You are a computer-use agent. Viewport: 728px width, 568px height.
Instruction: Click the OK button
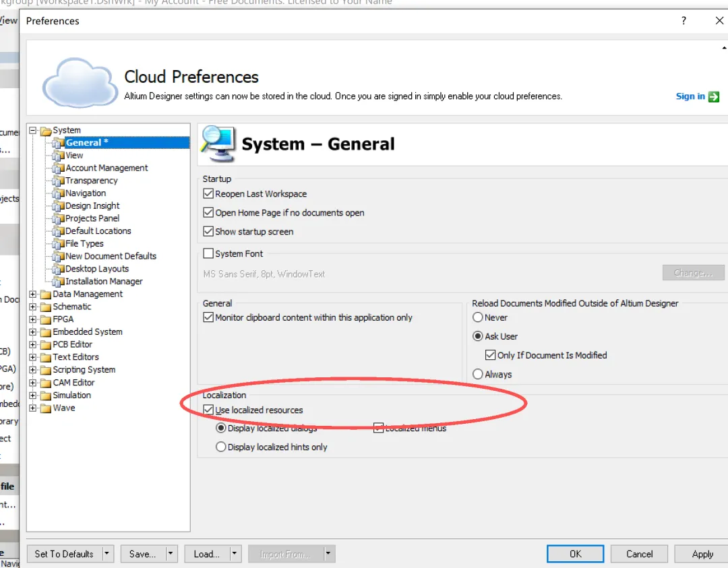pyautogui.click(x=575, y=554)
